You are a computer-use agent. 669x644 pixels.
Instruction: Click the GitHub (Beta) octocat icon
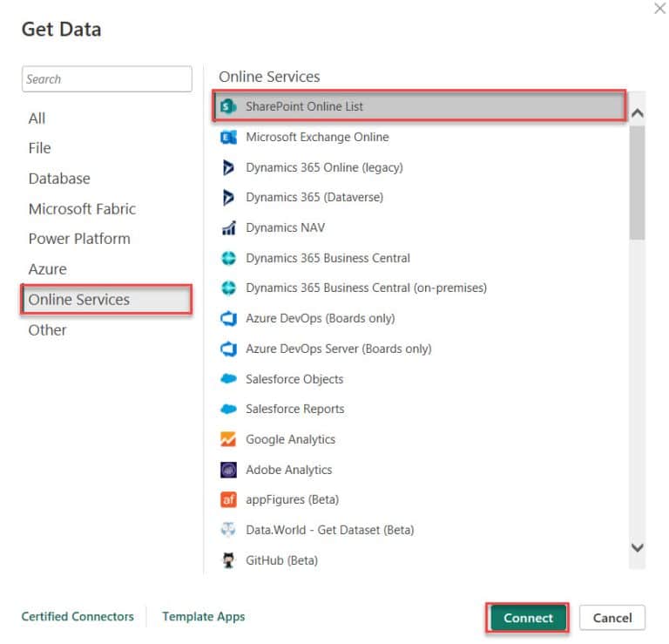click(228, 560)
